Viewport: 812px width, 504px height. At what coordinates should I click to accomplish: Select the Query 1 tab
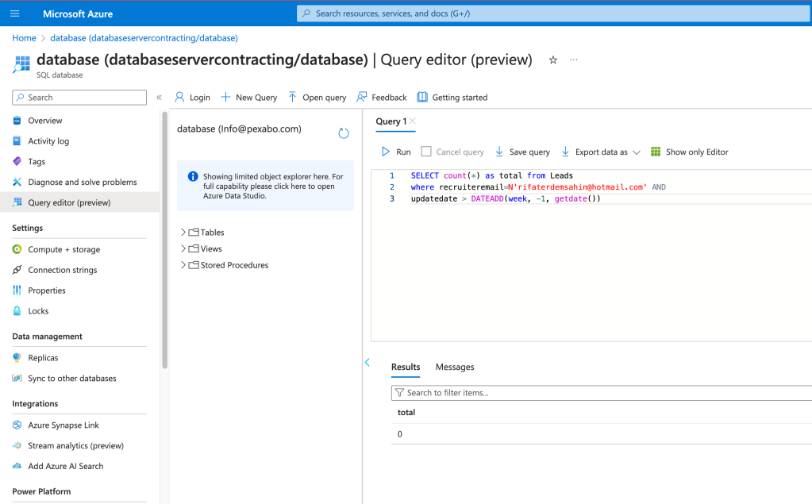click(x=391, y=121)
